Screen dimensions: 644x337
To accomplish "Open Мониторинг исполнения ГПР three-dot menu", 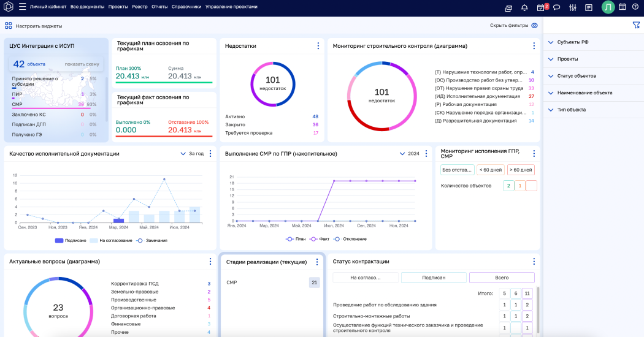I will [534, 154].
